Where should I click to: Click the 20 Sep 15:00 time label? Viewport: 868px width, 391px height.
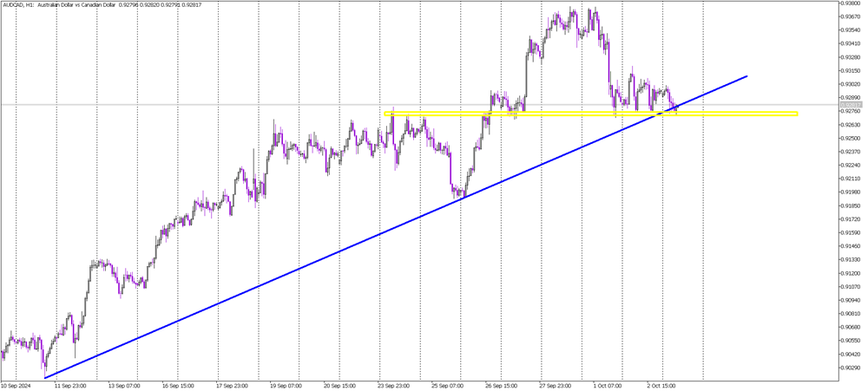[339, 386]
